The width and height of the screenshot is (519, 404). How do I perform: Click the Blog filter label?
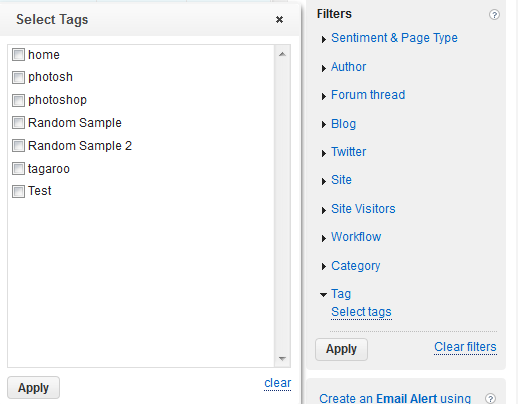343,124
